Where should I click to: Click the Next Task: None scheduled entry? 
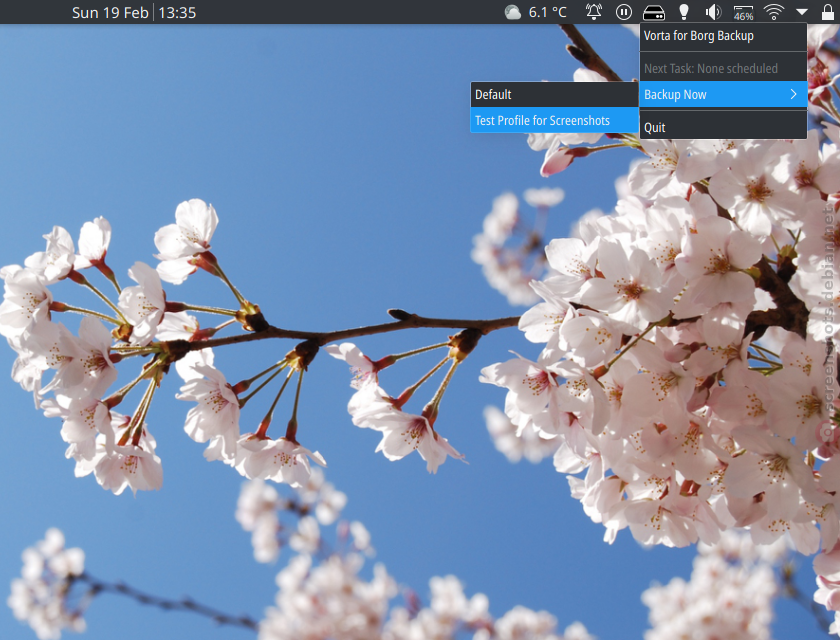click(710, 69)
